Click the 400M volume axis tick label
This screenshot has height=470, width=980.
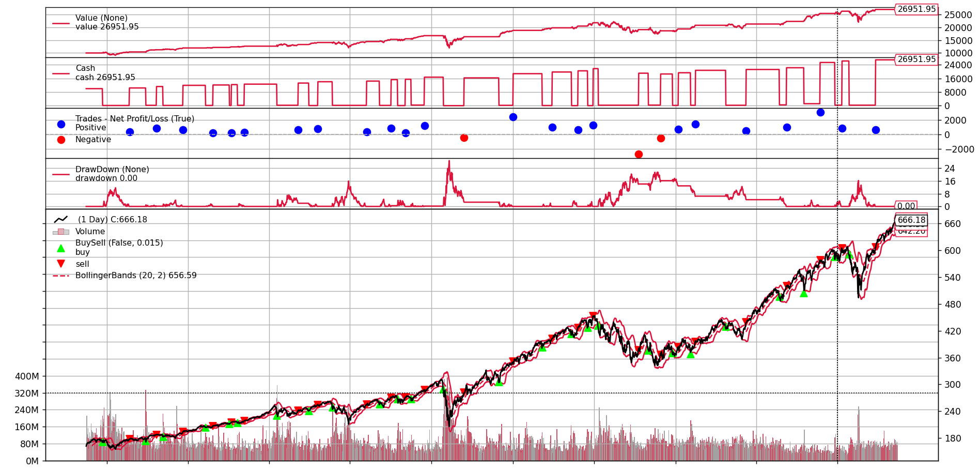coord(27,376)
